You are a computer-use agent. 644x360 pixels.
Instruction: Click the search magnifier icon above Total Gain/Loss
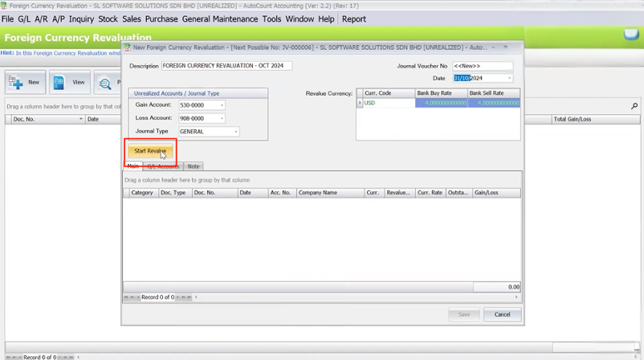click(x=634, y=105)
